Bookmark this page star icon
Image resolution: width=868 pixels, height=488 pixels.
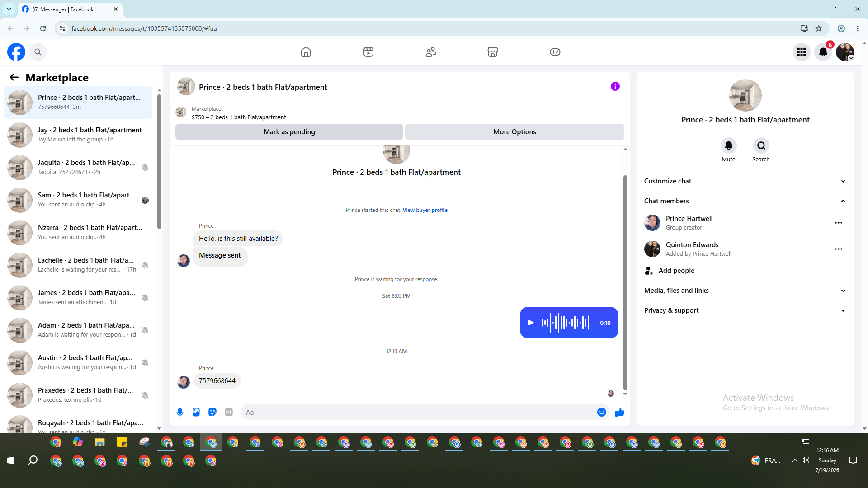point(819,28)
